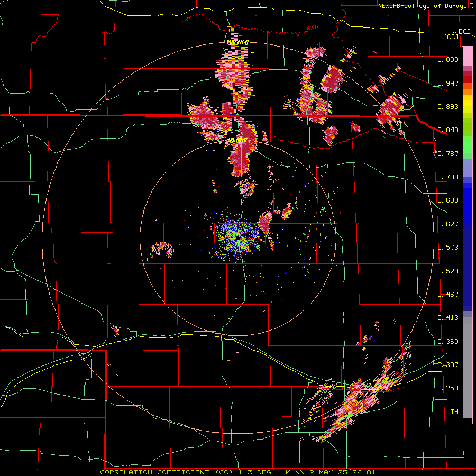Click the 0.947 legend value
The height and width of the screenshot is (476, 476).
pos(448,83)
